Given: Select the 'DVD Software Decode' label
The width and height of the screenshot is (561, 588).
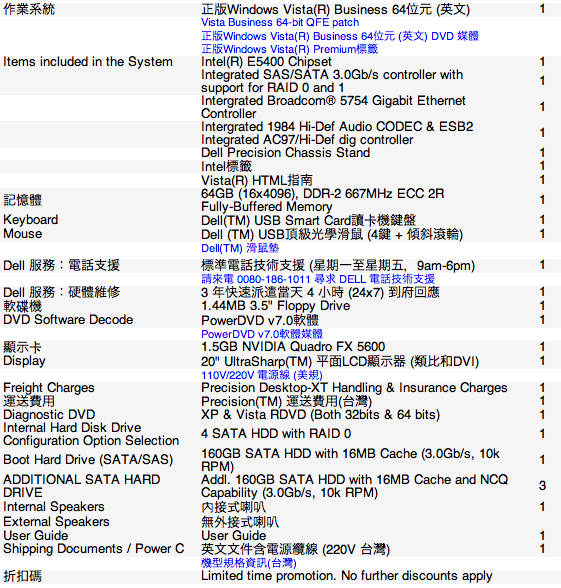Looking at the screenshot, I should point(68,320).
